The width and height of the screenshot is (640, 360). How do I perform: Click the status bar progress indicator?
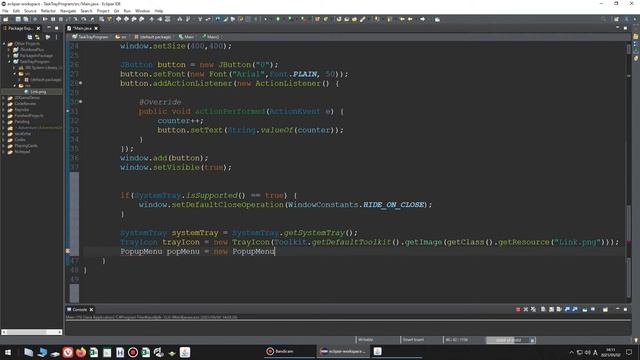coord(510,340)
